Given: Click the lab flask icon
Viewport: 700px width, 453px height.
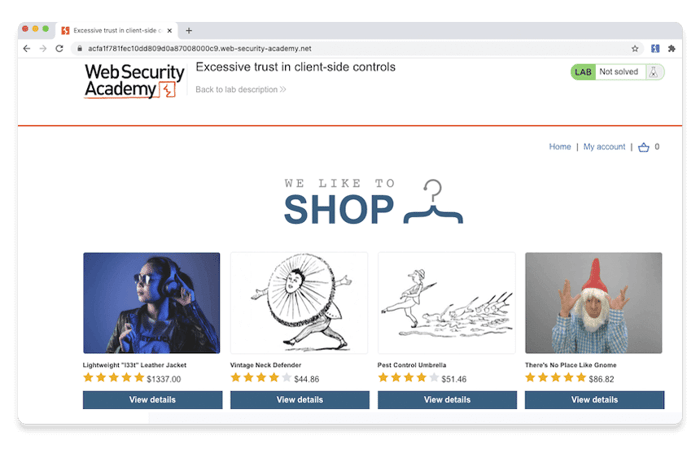Looking at the screenshot, I should coord(654,72).
